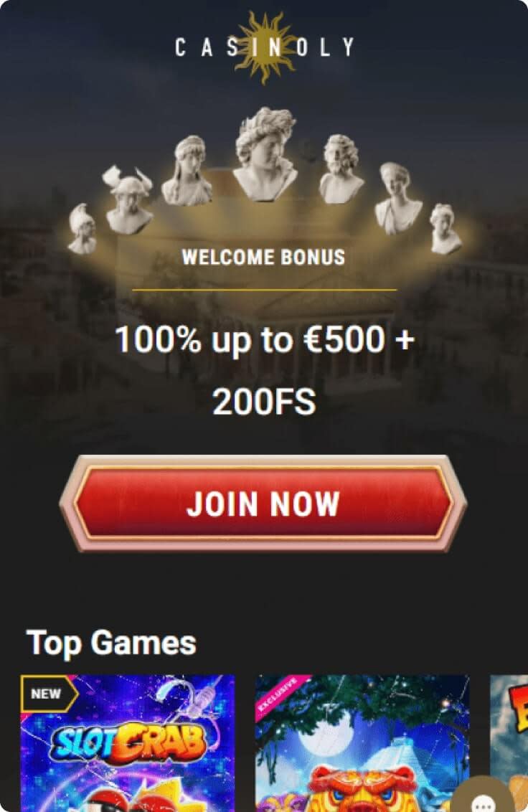Viewport: 528px width, 812px height.
Task: Click the Top Games section heading
Action: click(x=111, y=643)
